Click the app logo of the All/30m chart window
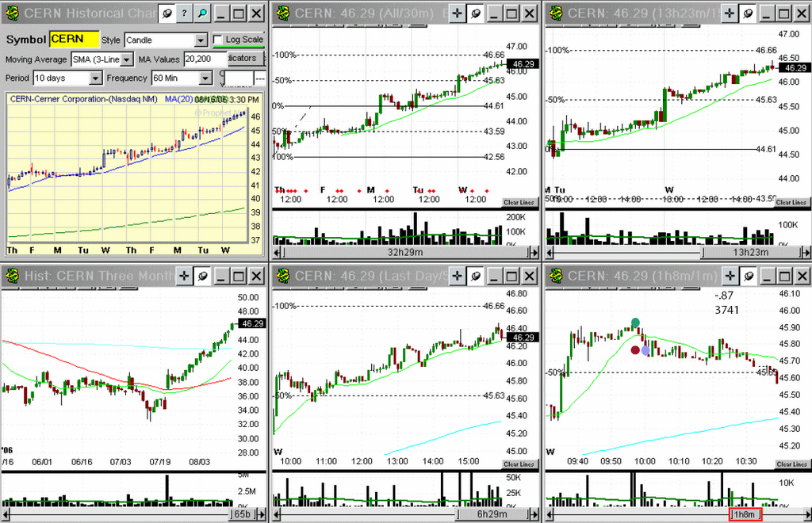Screen dimensions: 812x523 [x=283, y=13]
